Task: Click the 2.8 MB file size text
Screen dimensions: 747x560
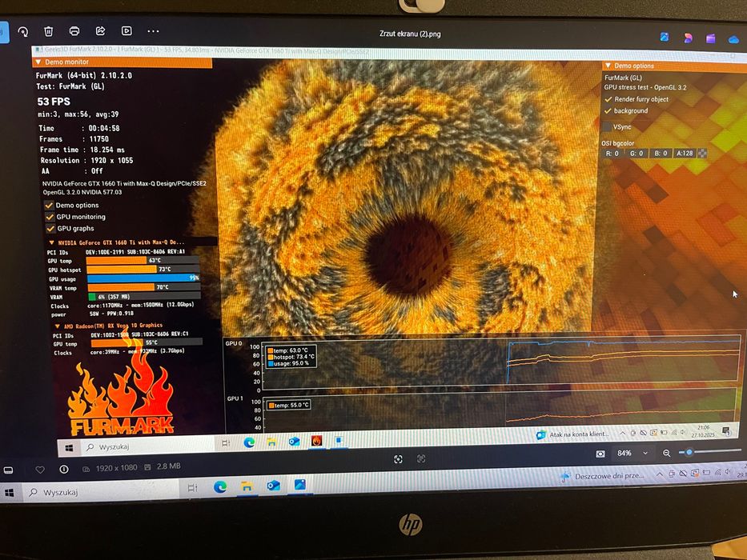Action: pos(169,466)
